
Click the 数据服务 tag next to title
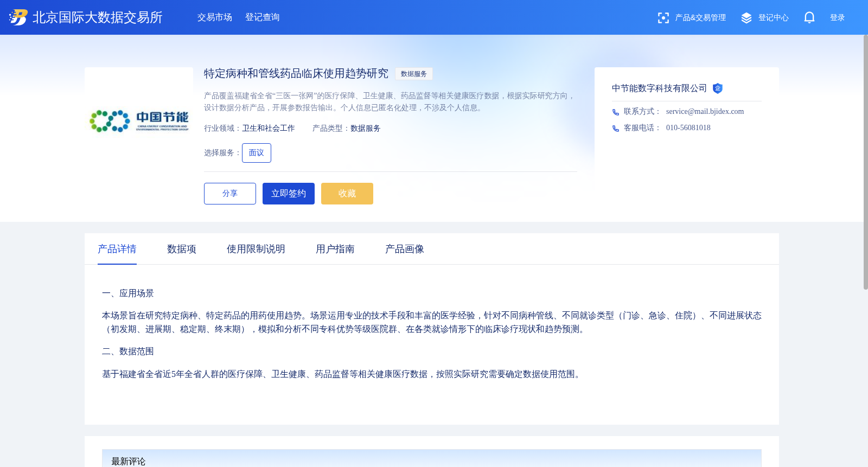pyautogui.click(x=414, y=74)
